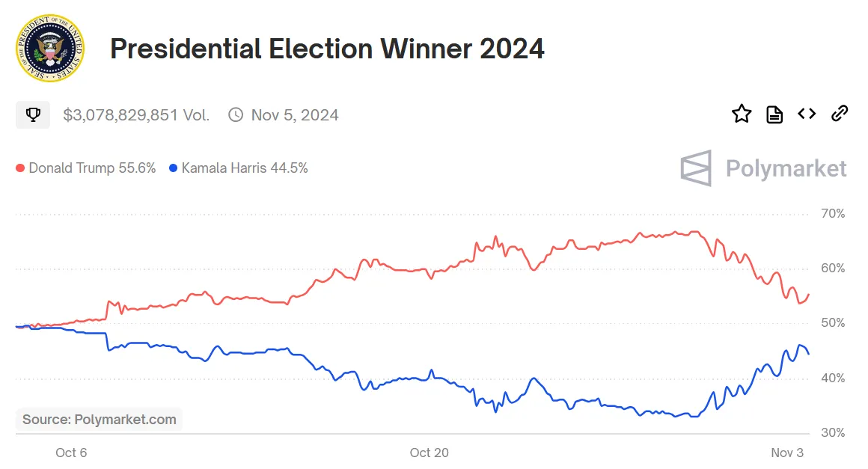This screenshot has height=469, width=868.
Task: Click the trophy icon
Action: point(33,115)
